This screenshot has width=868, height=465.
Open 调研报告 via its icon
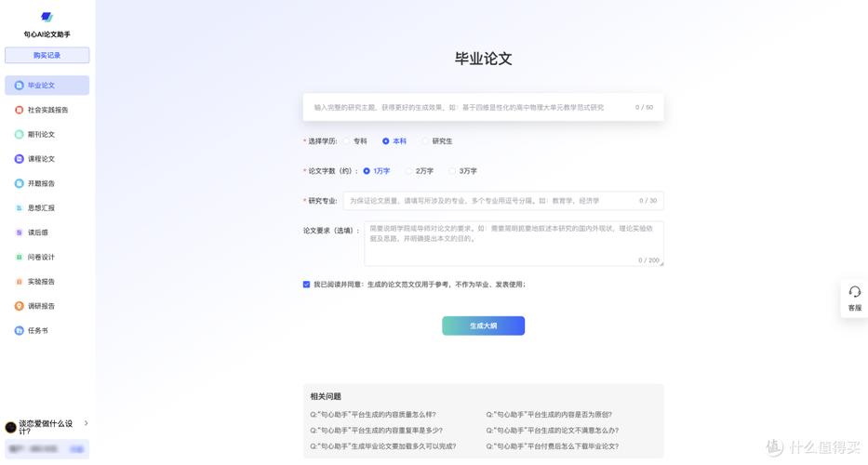[x=19, y=306]
